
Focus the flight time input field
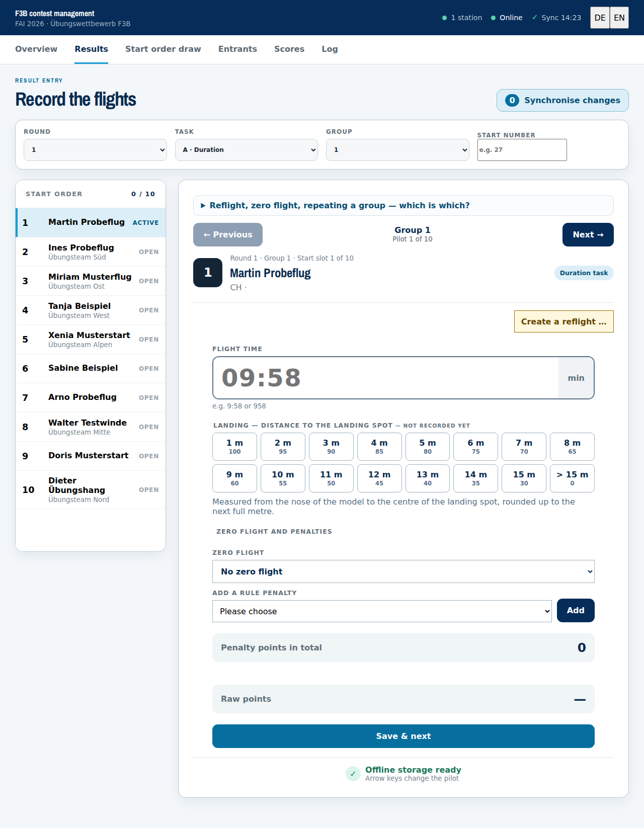click(385, 378)
